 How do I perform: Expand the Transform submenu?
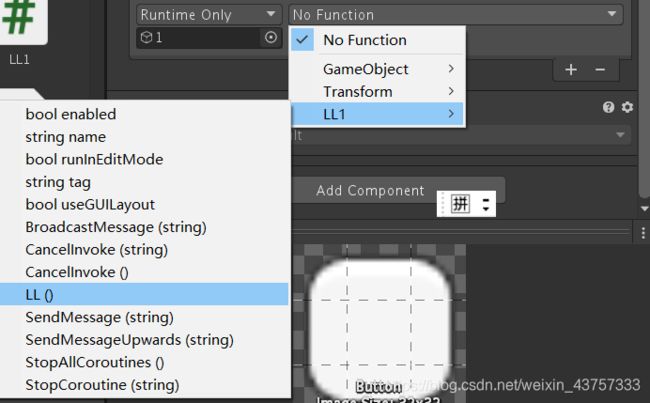377,92
